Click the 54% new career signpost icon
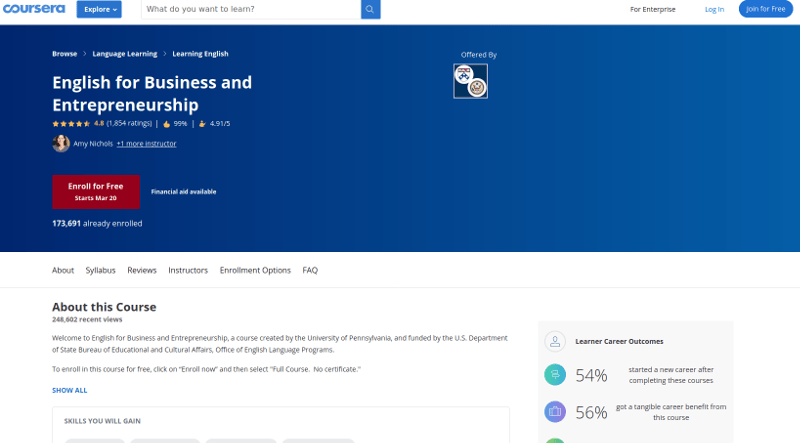This screenshot has height=443, width=800. click(555, 375)
